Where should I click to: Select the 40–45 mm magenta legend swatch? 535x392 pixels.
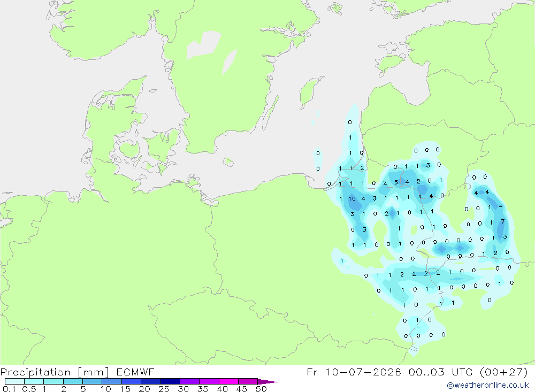[x=228, y=381]
